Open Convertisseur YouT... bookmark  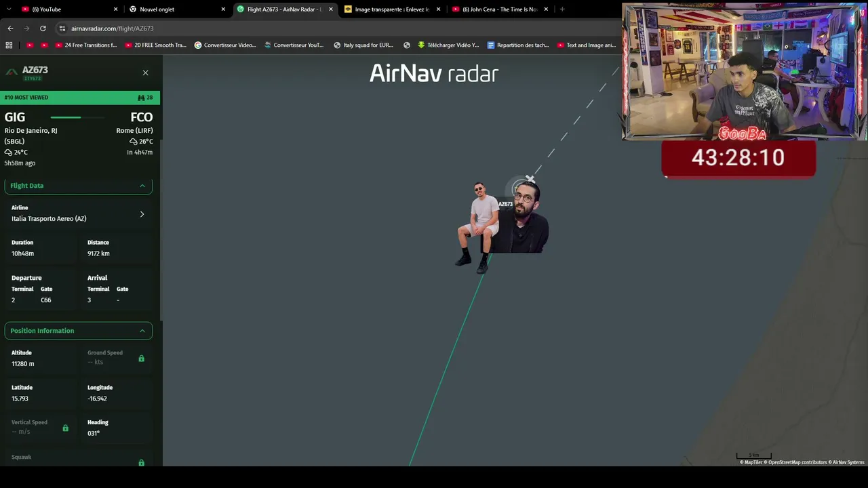(x=294, y=45)
